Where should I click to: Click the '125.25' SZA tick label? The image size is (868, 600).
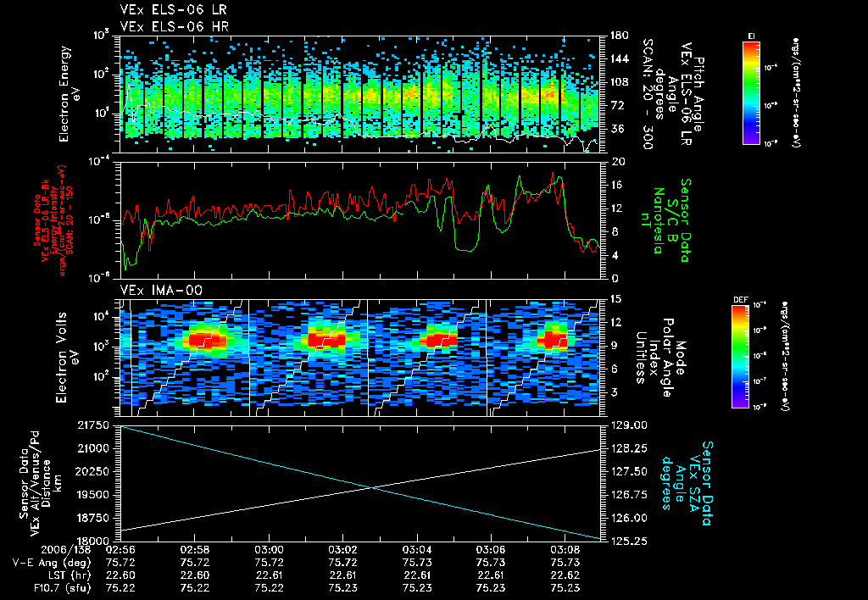tap(628, 542)
